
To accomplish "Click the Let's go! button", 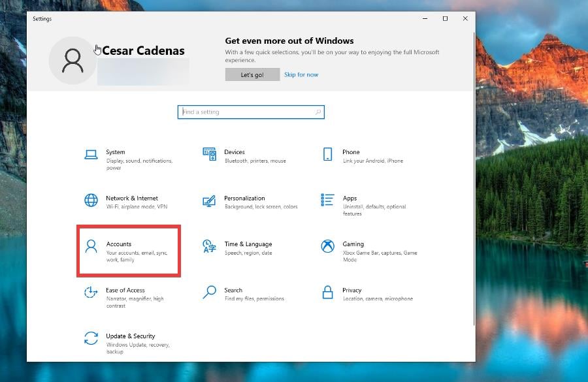I will [x=252, y=74].
